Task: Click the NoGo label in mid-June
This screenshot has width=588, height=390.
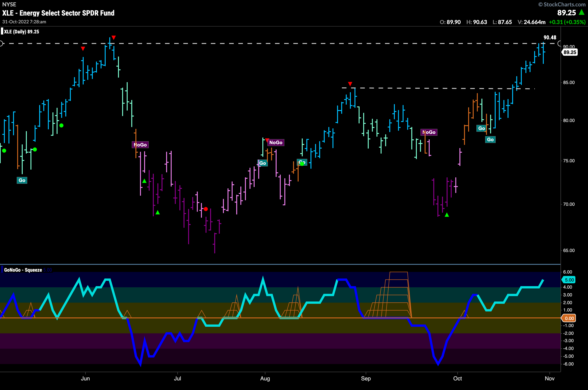Action: (x=140, y=145)
